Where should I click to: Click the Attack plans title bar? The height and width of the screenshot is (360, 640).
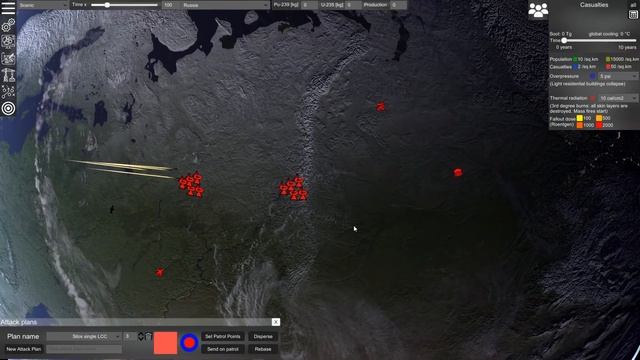click(136, 322)
